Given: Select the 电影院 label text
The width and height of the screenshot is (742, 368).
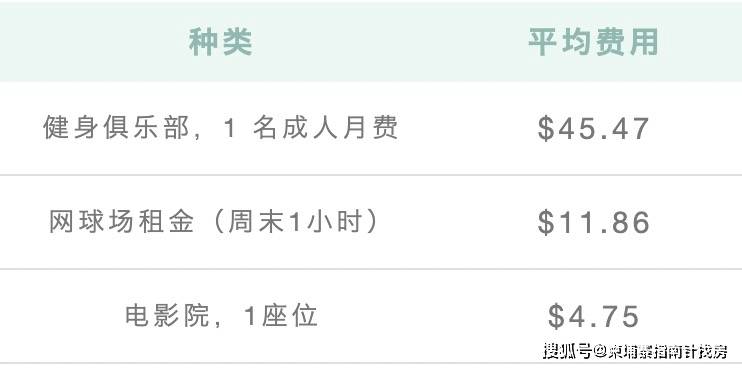Looking at the screenshot, I should [x=167, y=315].
